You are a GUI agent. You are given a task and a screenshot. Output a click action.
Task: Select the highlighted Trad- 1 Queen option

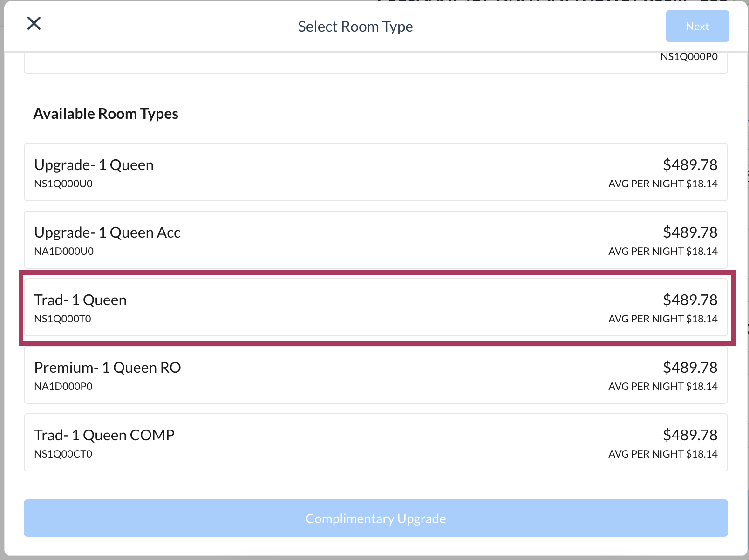coord(375,307)
